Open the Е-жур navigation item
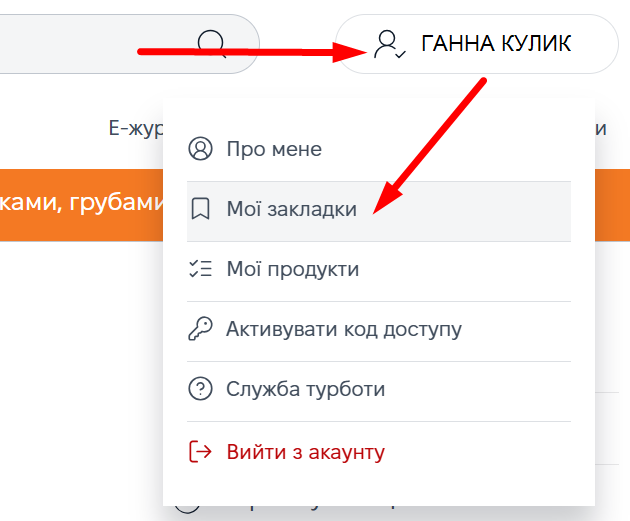Viewport: 630px width, 521px height. click(135, 128)
